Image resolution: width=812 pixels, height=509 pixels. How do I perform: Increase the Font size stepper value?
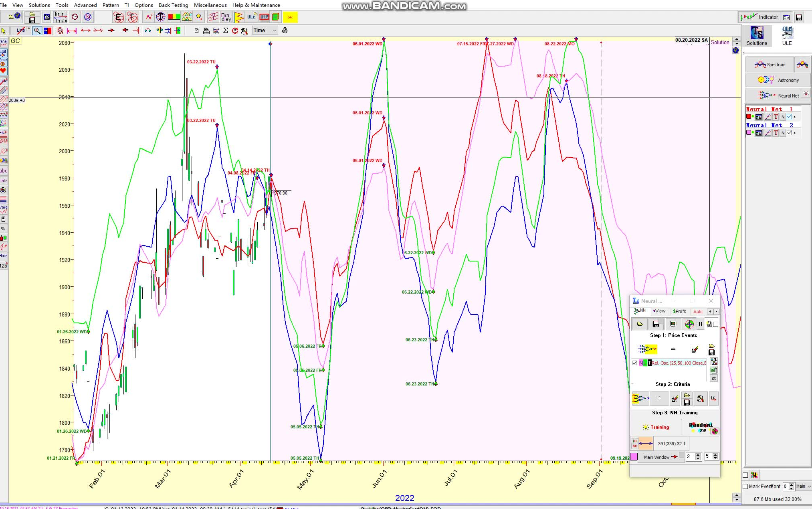[791, 485]
